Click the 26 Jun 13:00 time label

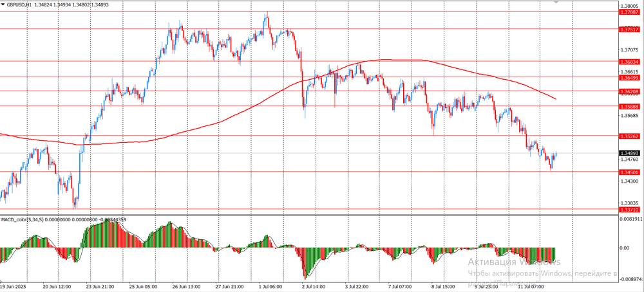(x=185, y=286)
